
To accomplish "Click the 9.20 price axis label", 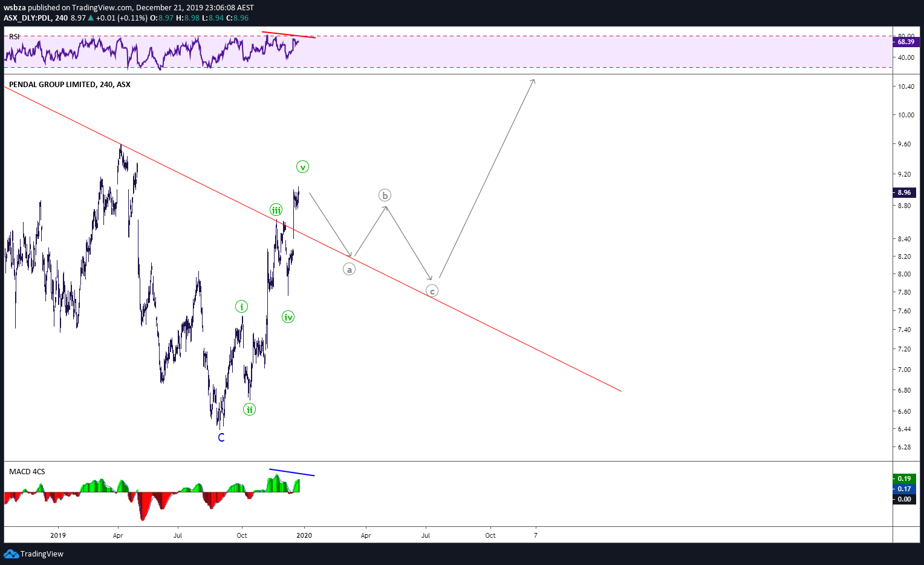I will click(x=905, y=174).
